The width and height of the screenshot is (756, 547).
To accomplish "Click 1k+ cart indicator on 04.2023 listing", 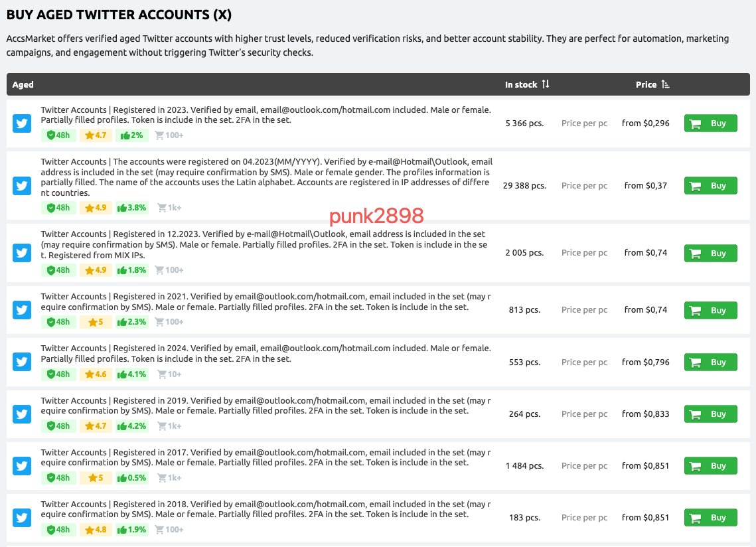I will click(x=169, y=208).
